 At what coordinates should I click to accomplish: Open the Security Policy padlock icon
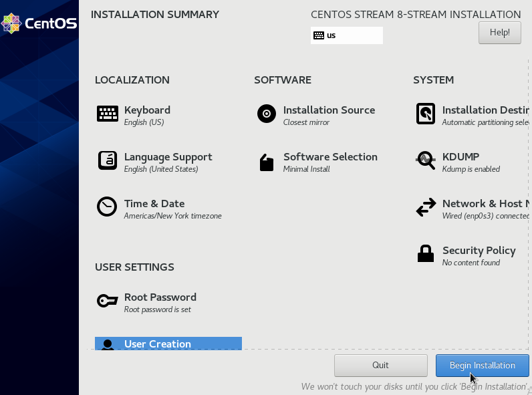pos(426,253)
